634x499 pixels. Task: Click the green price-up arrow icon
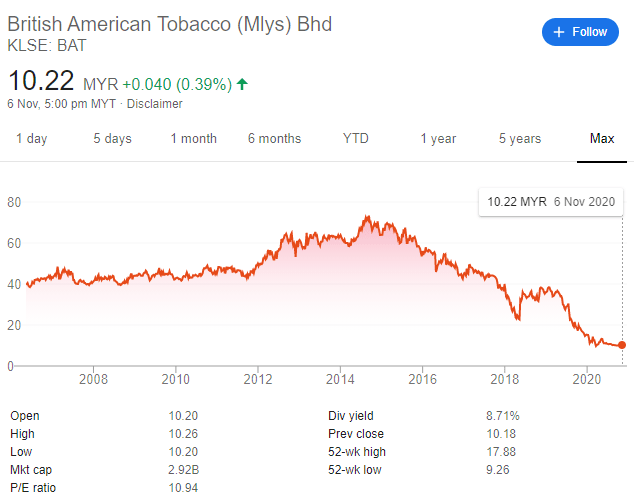coord(242,84)
